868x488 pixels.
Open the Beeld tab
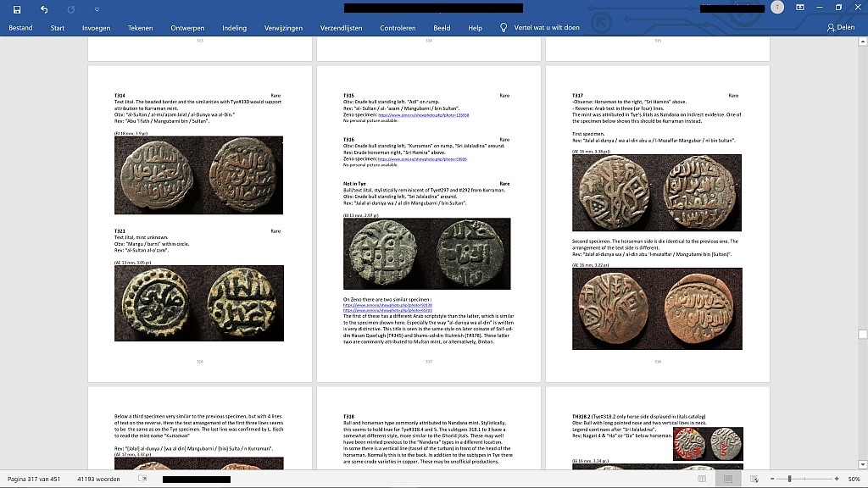click(x=442, y=28)
